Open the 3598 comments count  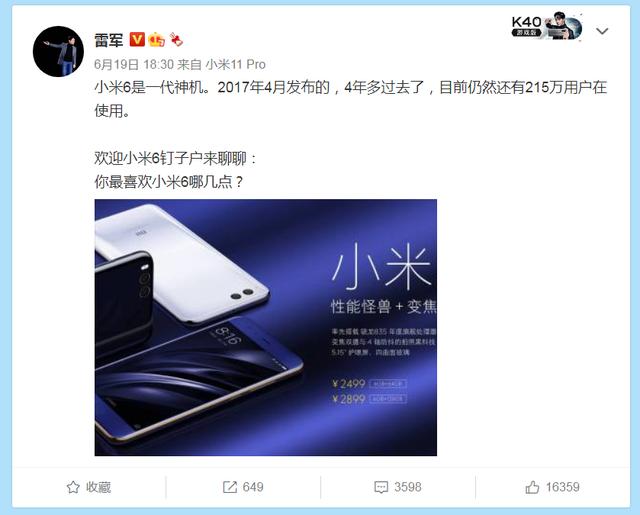408,487
